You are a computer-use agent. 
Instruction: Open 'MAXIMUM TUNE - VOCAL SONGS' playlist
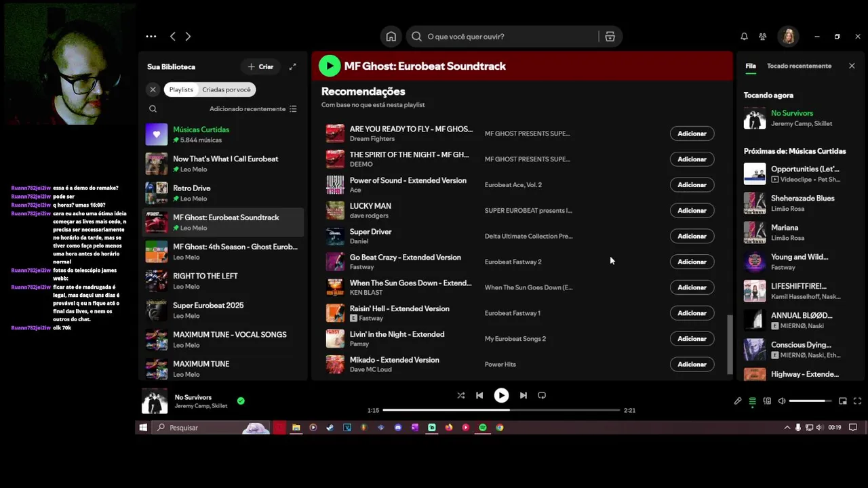[222, 340]
